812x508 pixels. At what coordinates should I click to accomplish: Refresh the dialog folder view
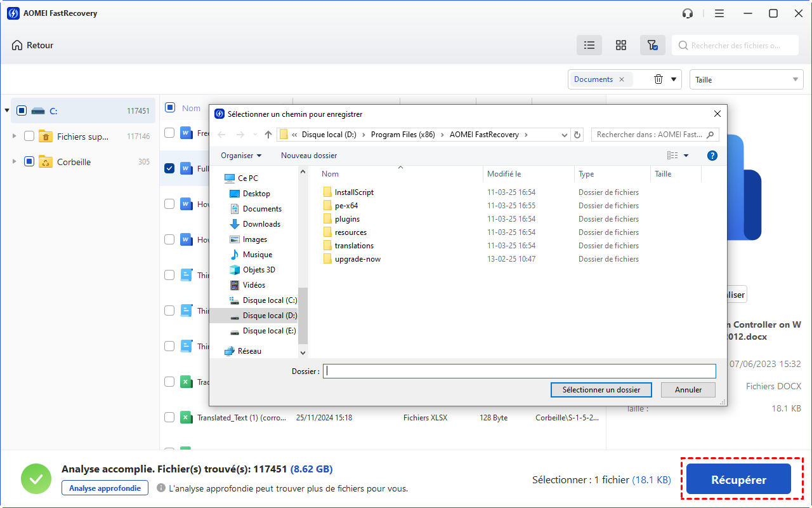(577, 135)
